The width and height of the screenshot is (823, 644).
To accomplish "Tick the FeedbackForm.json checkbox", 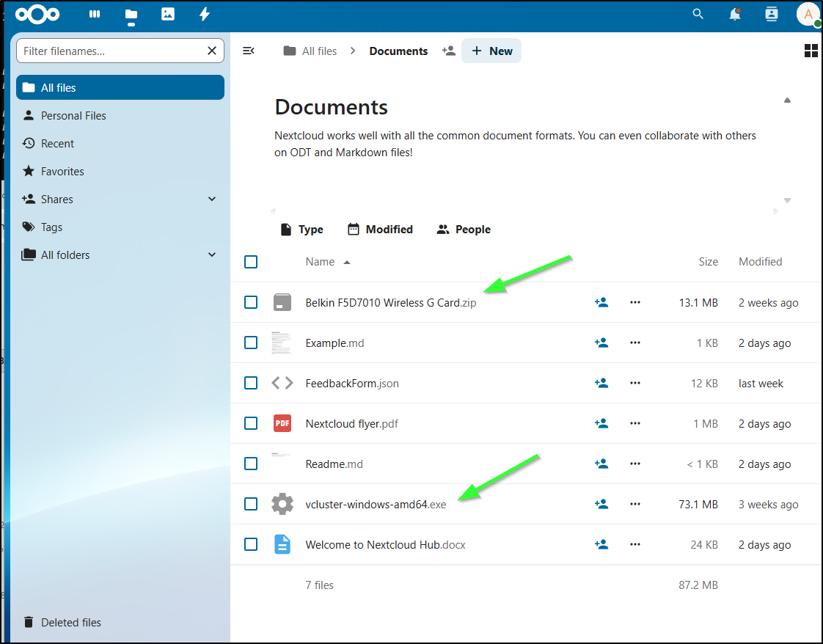I will click(x=251, y=383).
